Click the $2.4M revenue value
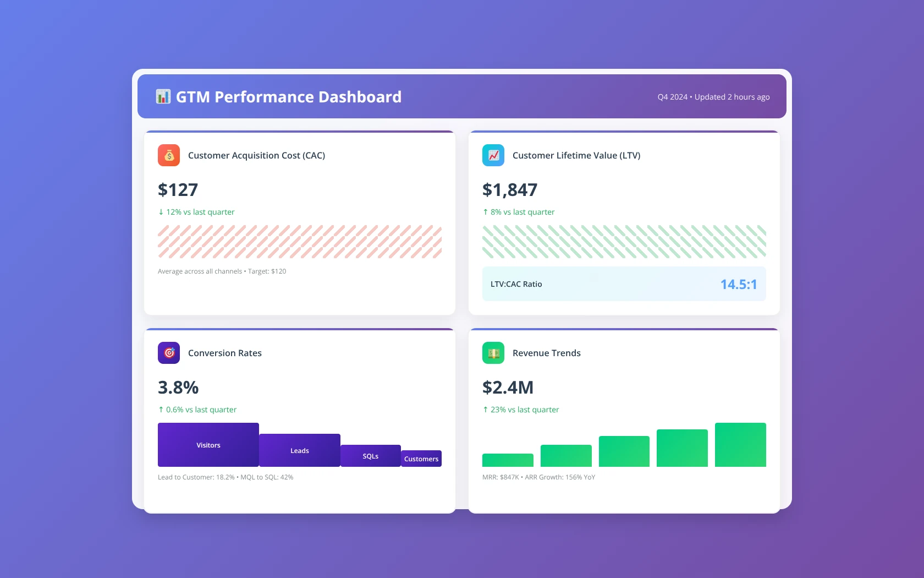This screenshot has width=924, height=578. pos(508,388)
